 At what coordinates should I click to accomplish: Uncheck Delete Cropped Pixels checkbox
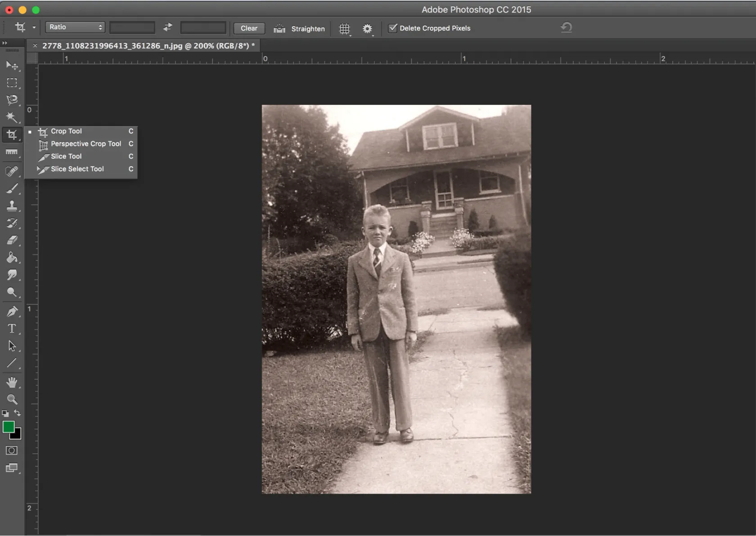coord(393,28)
